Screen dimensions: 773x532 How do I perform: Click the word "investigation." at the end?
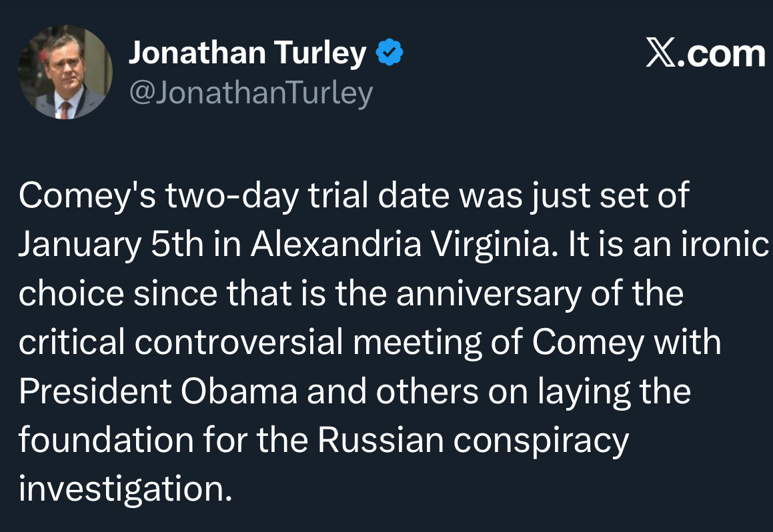(x=125, y=489)
